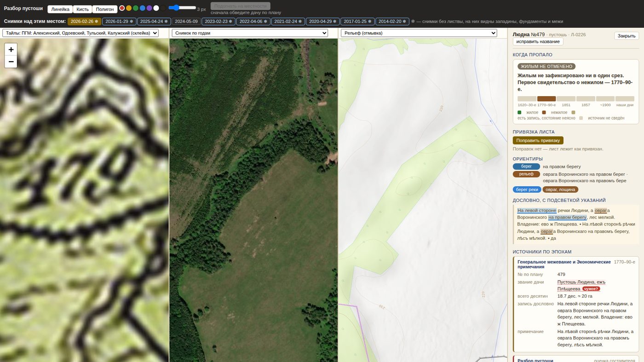This screenshot has width=644, height=362.
Task: Click the 'ЖИЛЫМ НЕ ОТМЕЧЕНО' status badge
Action: [x=546, y=67]
